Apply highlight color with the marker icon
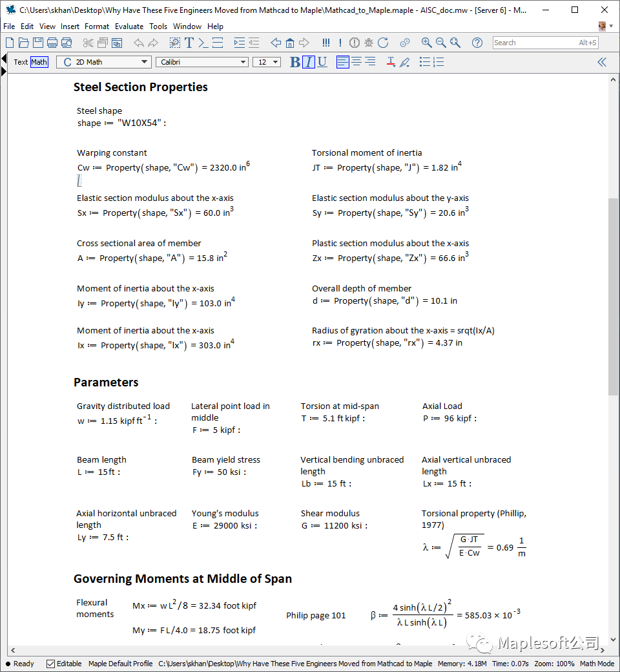The image size is (620, 672). click(404, 62)
